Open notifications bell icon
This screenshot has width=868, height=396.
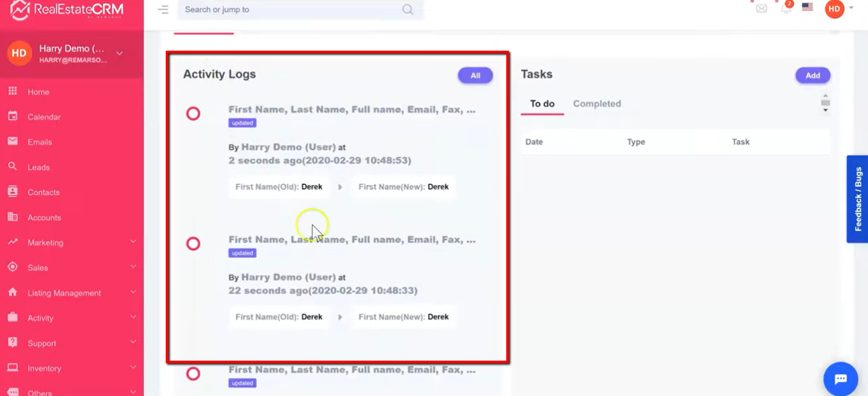(785, 8)
